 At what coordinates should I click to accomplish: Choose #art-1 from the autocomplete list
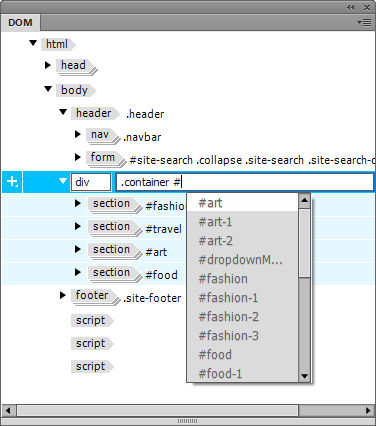coord(243,222)
